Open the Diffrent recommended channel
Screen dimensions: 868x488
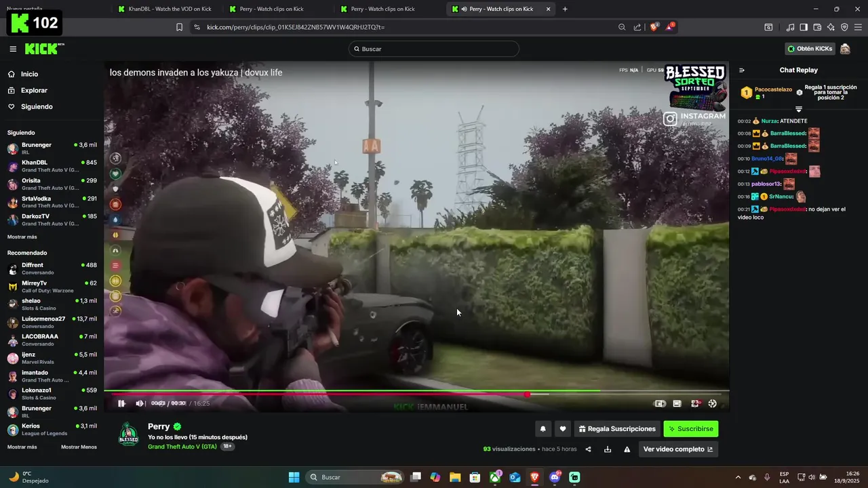click(52, 268)
